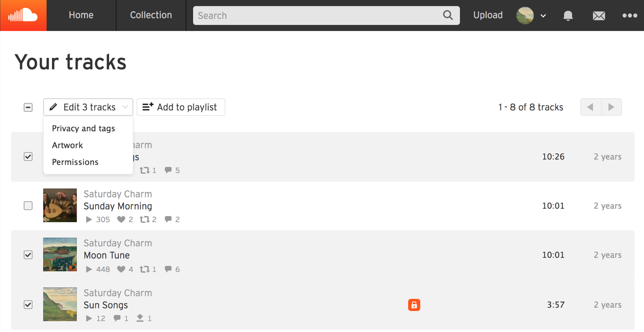Screen dimensions: 644x332
Task: Click the private lock badge on Sun Songs
Action: point(414,305)
